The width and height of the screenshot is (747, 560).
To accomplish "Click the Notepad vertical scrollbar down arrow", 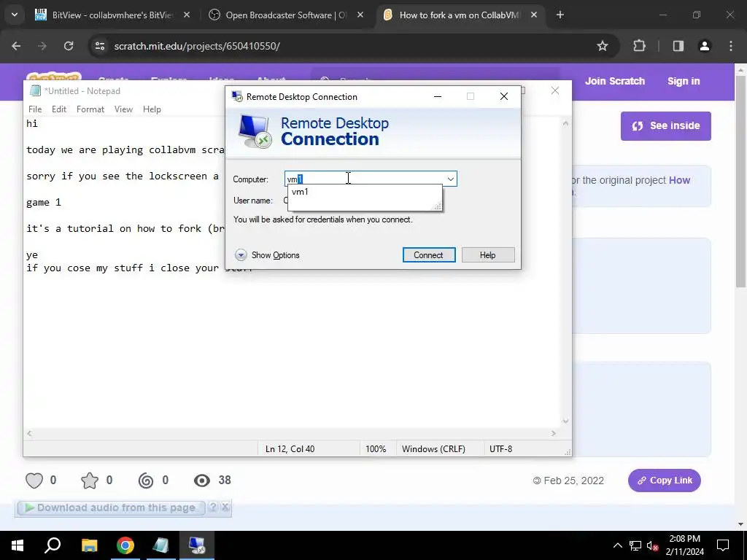I will click(565, 421).
